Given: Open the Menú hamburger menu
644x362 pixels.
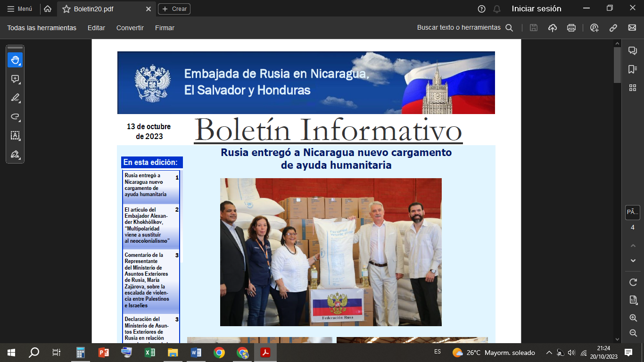Looking at the screenshot, I should pos(20,9).
